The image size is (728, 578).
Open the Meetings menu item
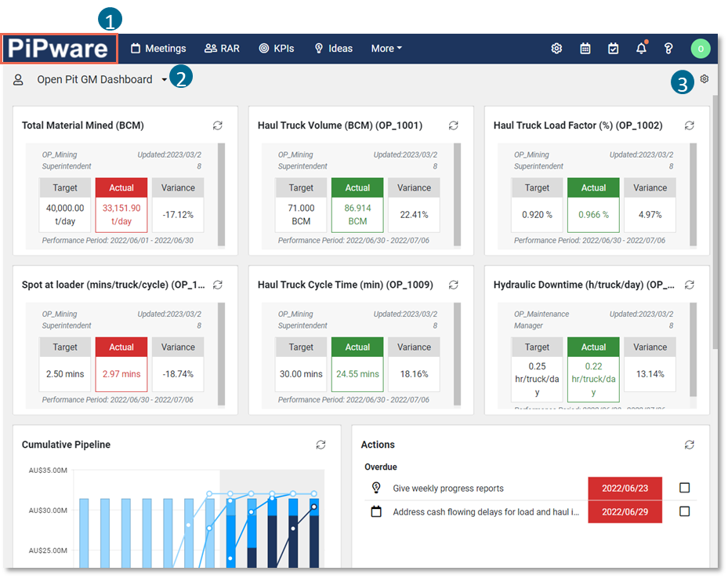click(158, 49)
